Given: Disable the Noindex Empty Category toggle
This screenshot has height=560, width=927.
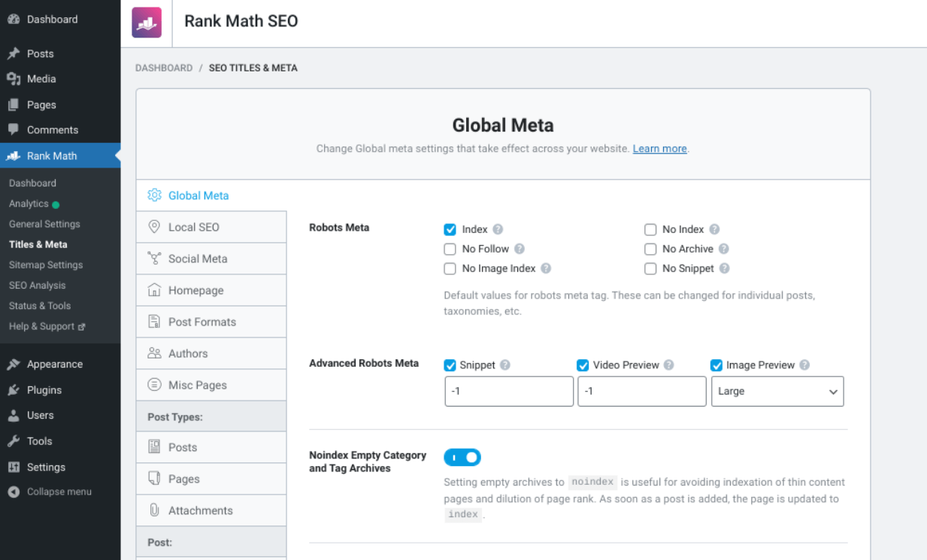Looking at the screenshot, I should [462, 456].
